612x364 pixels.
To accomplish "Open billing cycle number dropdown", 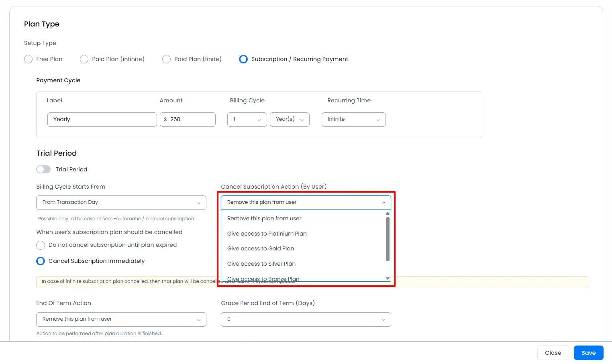I will [x=247, y=120].
